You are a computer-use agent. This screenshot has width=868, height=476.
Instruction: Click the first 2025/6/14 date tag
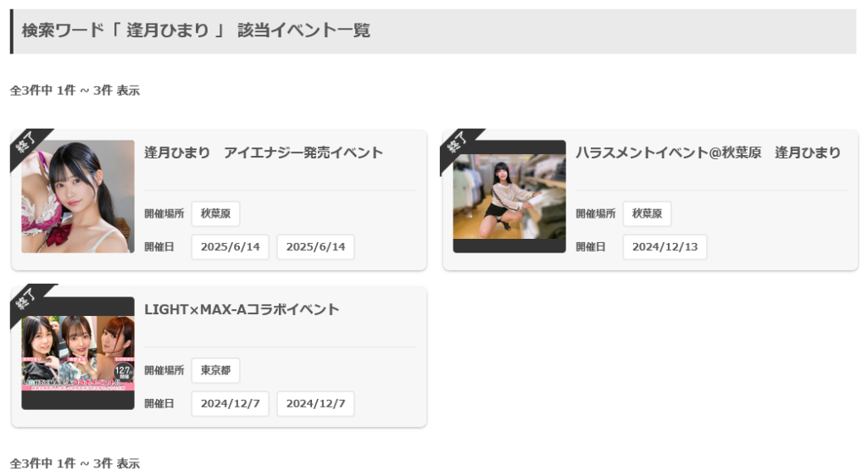pyautogui.click(x=230, y=246)
